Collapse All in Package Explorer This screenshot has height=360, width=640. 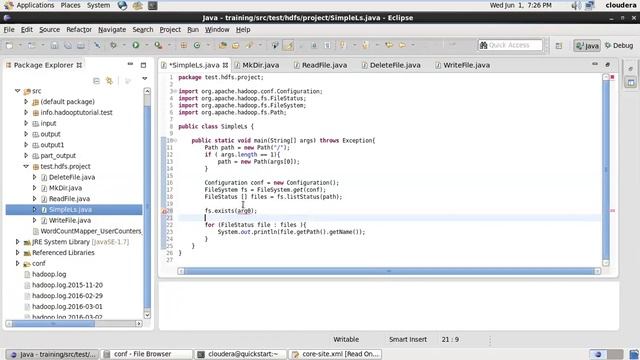(96, 81)
